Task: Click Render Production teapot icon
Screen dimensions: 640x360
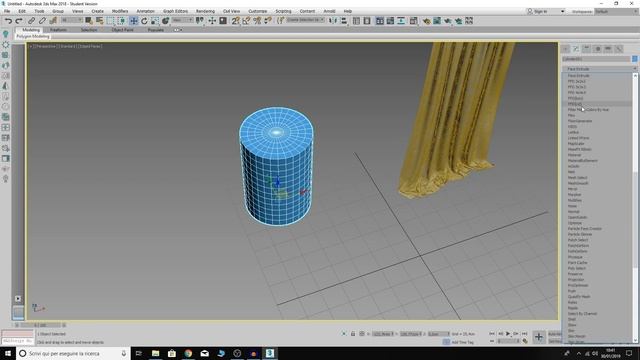Action: pyautogui.click(x=448, y=20)
